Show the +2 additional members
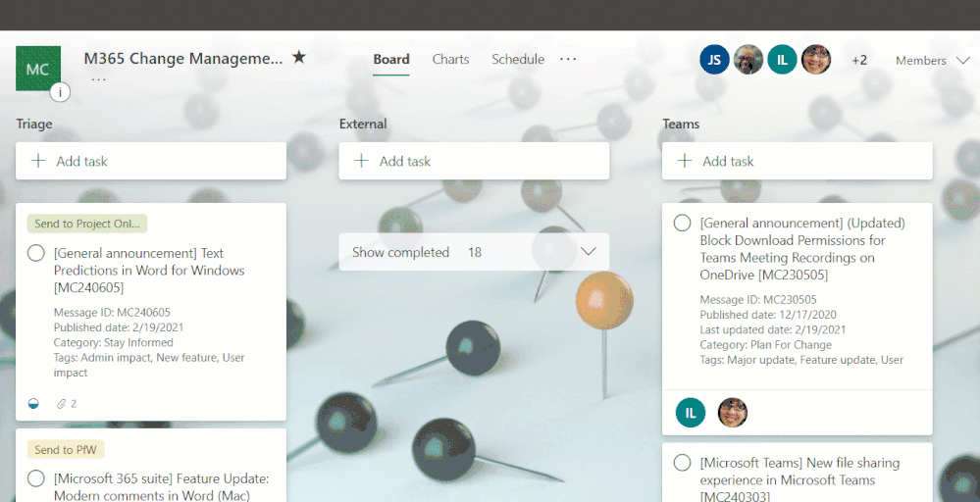This screenshot has height=502, width=980. tap(859, 60)
